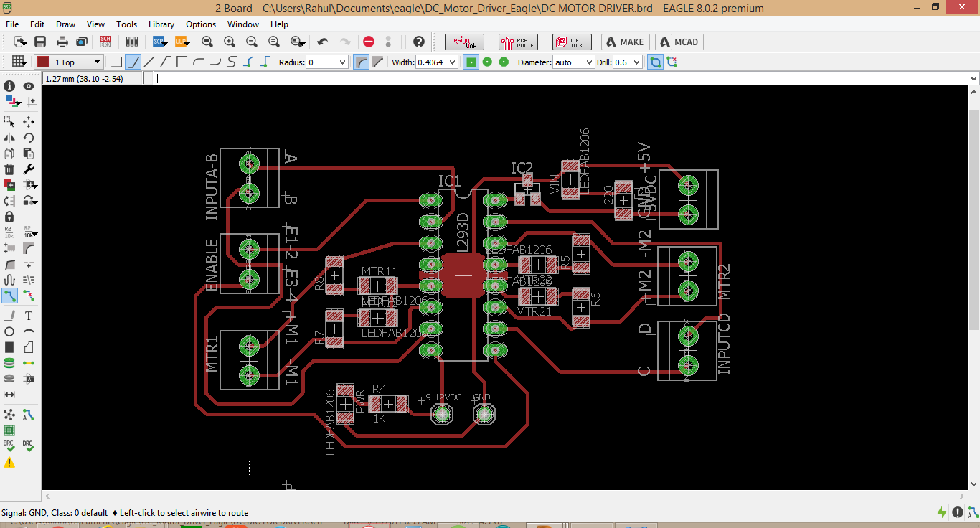Activate the Miter tool
This screenshot has width=980, height=528.
coord(29,248)
